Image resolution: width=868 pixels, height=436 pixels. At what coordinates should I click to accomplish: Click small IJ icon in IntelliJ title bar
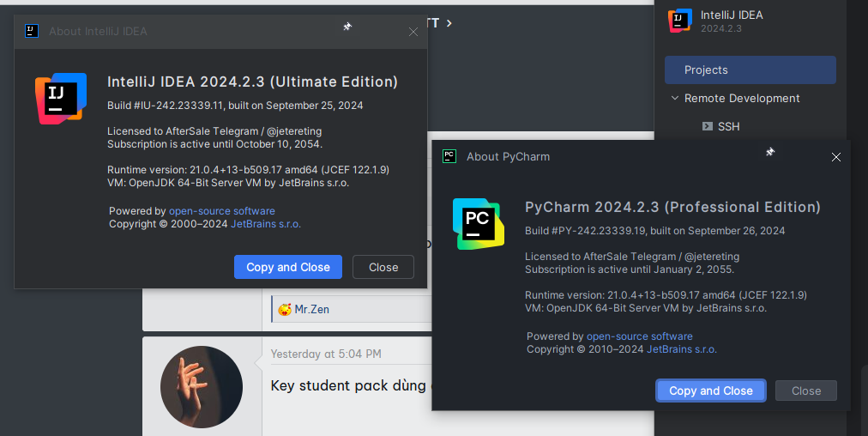click(32, 31)
